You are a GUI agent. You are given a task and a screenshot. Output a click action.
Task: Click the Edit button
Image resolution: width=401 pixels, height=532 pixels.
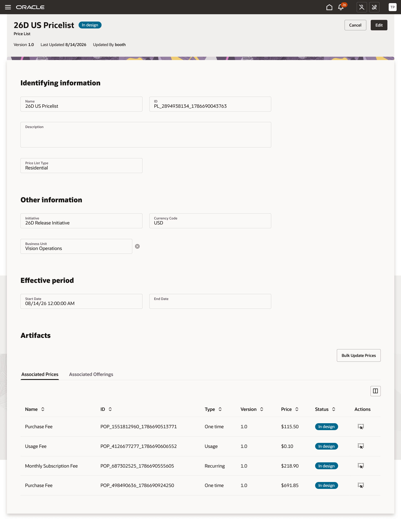(379, 25)
